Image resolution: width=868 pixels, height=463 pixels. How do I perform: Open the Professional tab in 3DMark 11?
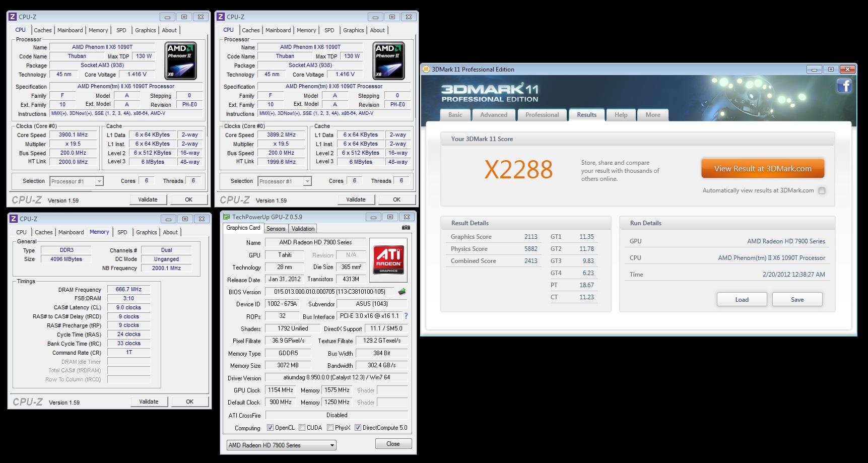point(542,115)
